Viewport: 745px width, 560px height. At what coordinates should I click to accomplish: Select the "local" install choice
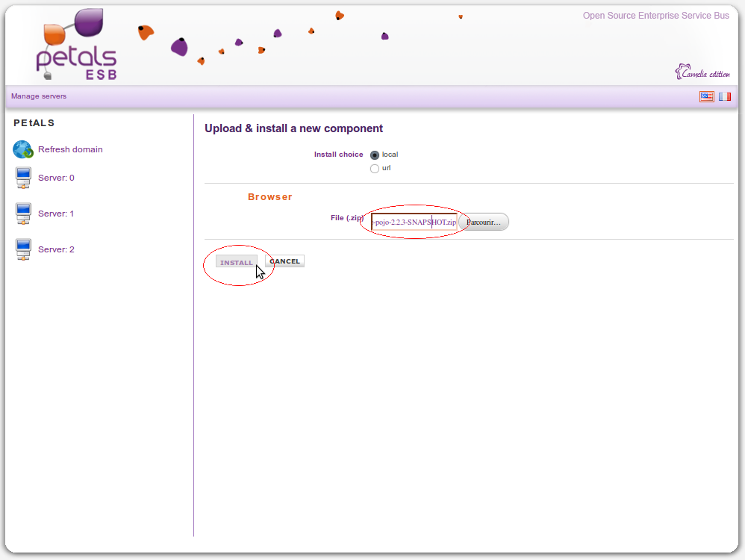(x=375, y=155)
